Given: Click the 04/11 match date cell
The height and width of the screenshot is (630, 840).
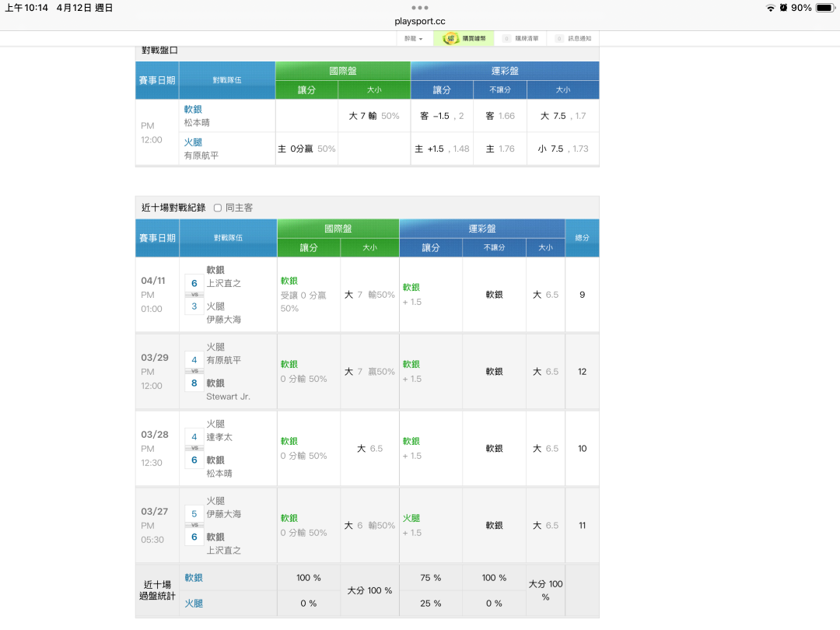Looking at the screenshot, I should click(157, 295).
